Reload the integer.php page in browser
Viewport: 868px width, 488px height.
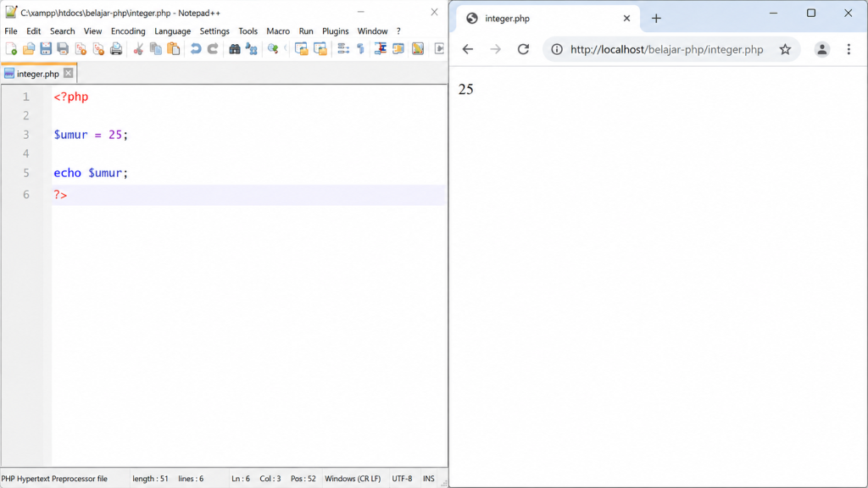pos(523,49)
